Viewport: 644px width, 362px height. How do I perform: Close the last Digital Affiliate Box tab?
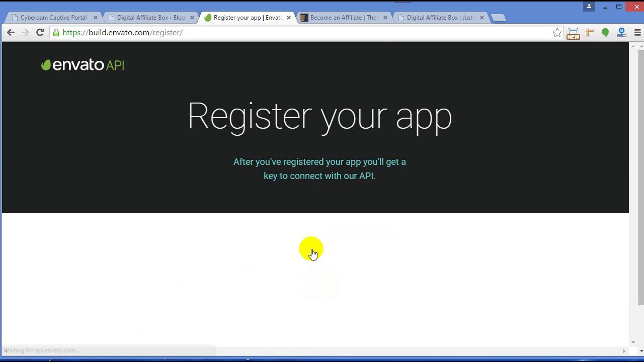pyautogui.click(x=481, y=18)
